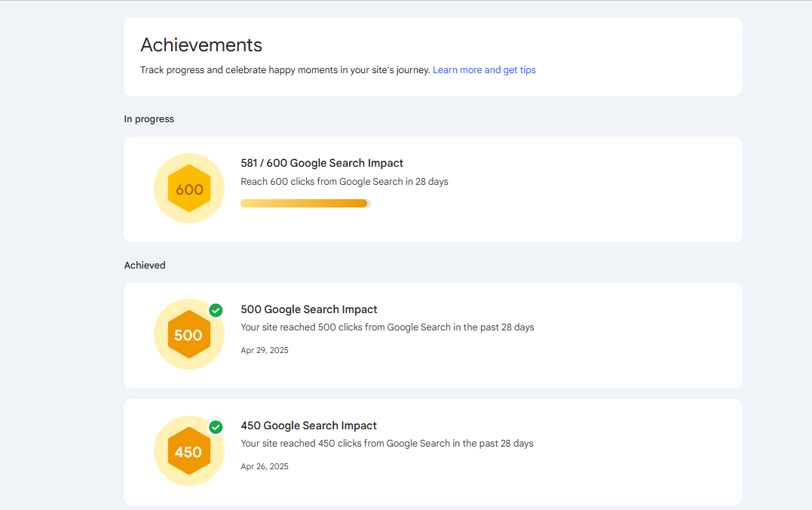Select the "450 Google Search Impact" title
The width and height of the screenshot is (812, 510).
(x=308, y=426)
